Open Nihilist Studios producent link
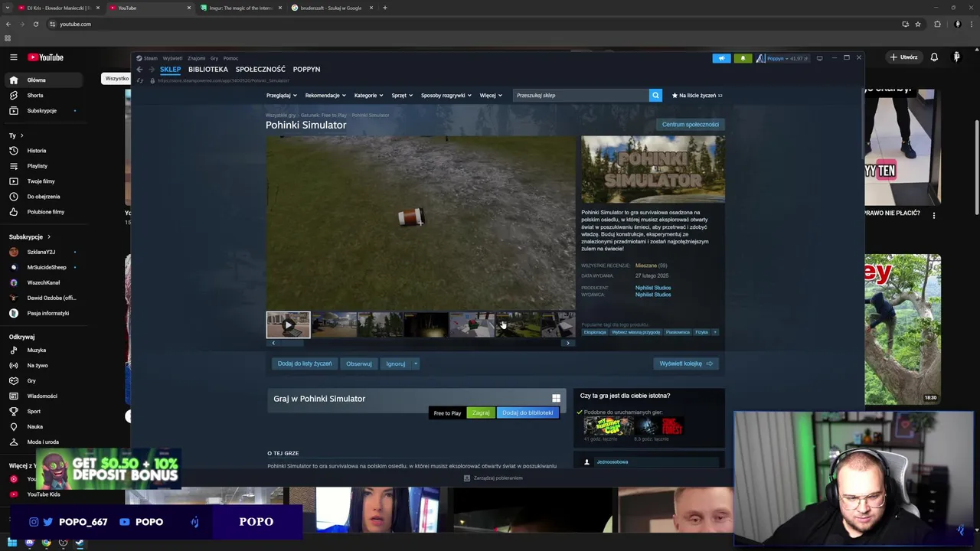The height and width of the screenshot is (551, 980). (653, 288)
